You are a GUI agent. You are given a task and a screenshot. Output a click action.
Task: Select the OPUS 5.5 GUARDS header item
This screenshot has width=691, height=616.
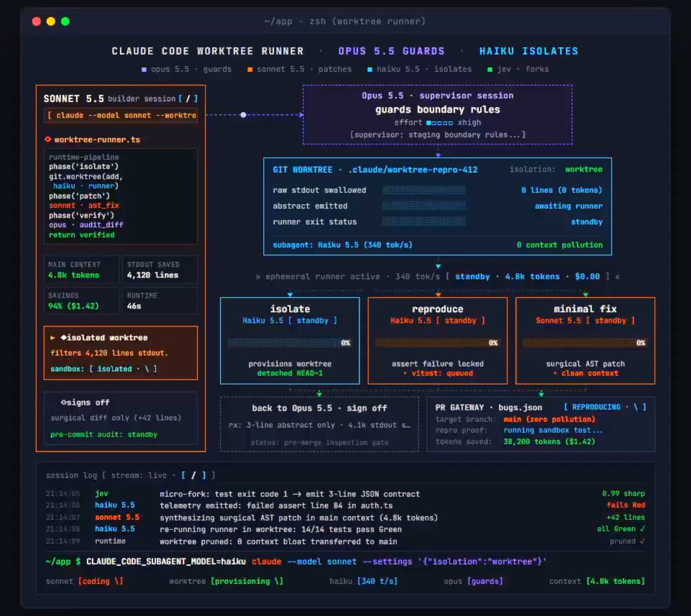[x=392, y=51]
